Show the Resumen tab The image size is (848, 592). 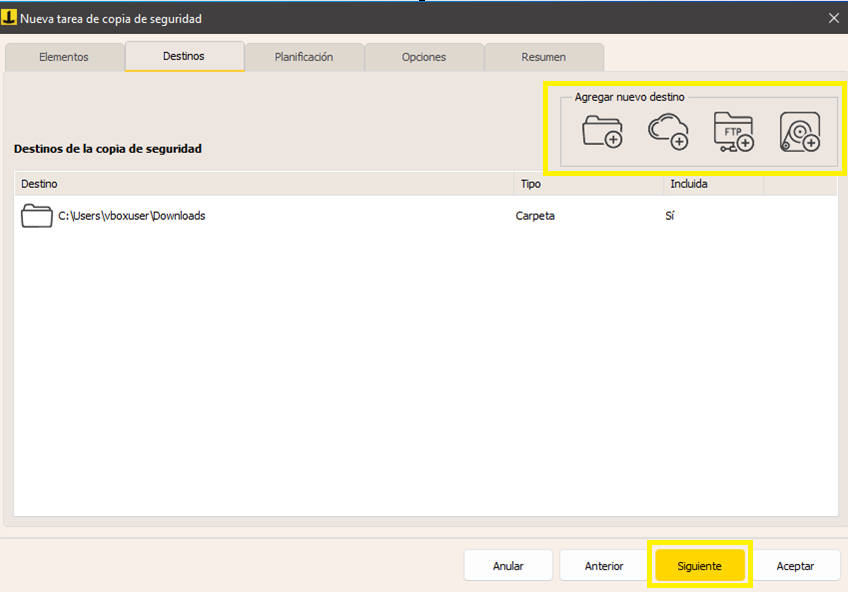[x=543, y=57]
